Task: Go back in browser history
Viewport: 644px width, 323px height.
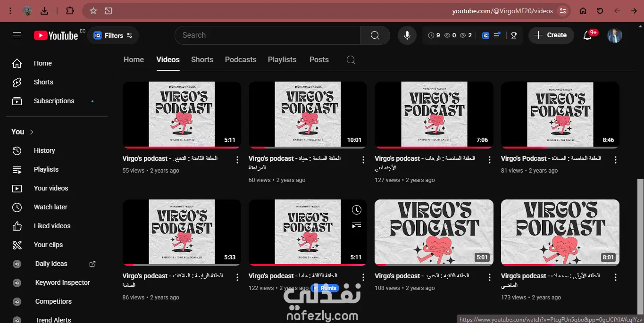Action: pos(617,11)
